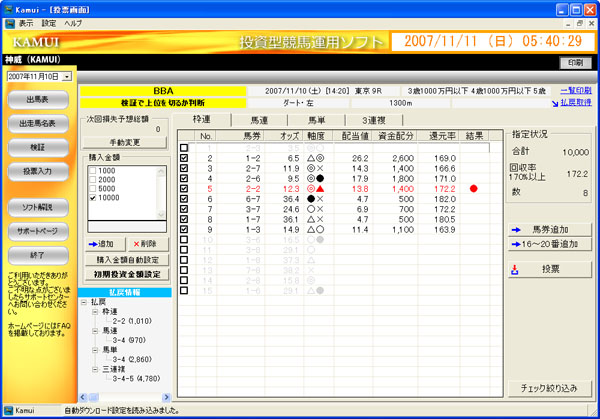Click the 出馬表 sidebar button
The width and height of the screenshot is (600, 419).
point(38,99)
